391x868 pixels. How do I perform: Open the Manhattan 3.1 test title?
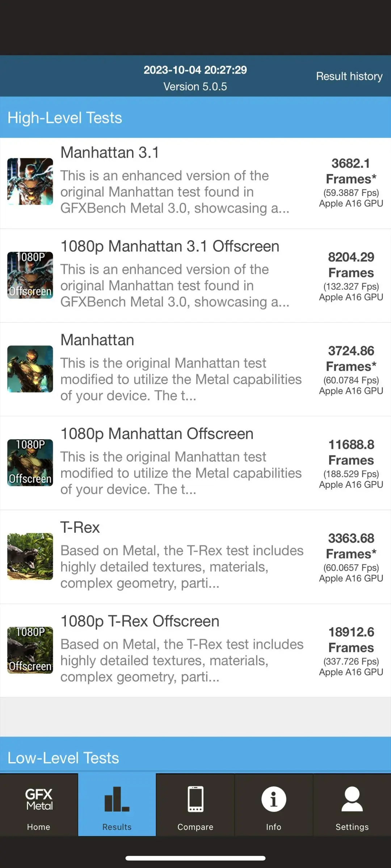point(110,153)
